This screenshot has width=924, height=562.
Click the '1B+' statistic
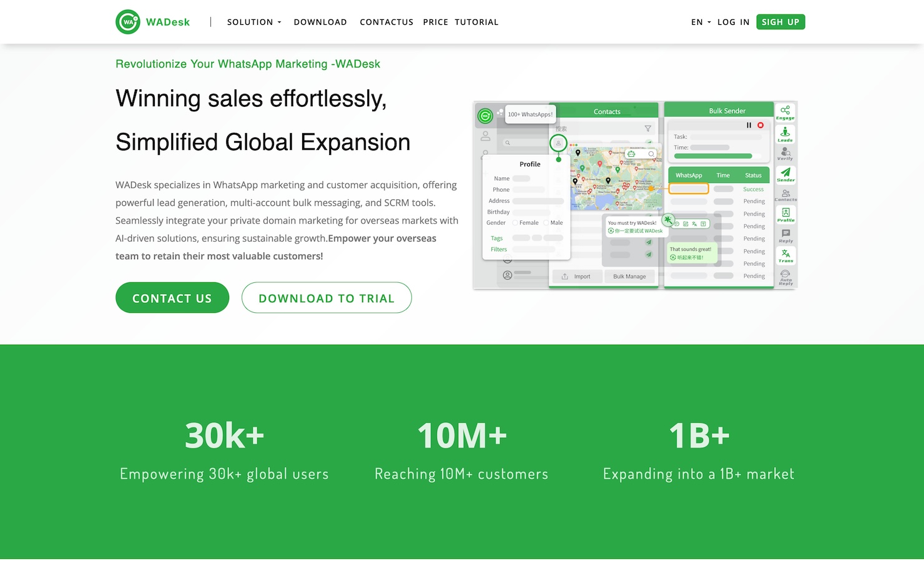699,435
